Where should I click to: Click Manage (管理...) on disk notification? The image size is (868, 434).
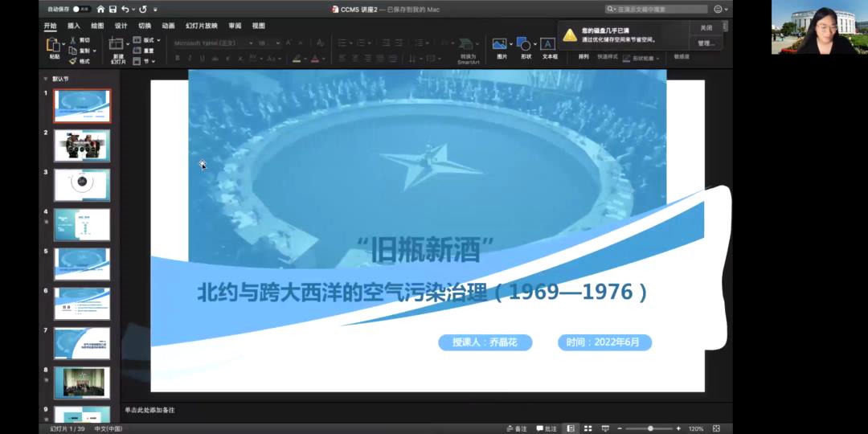pos(706,43)
